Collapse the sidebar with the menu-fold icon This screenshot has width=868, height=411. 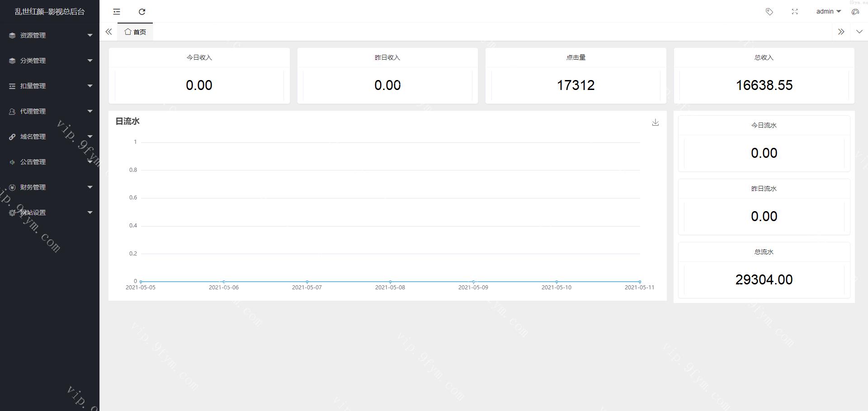117,12
